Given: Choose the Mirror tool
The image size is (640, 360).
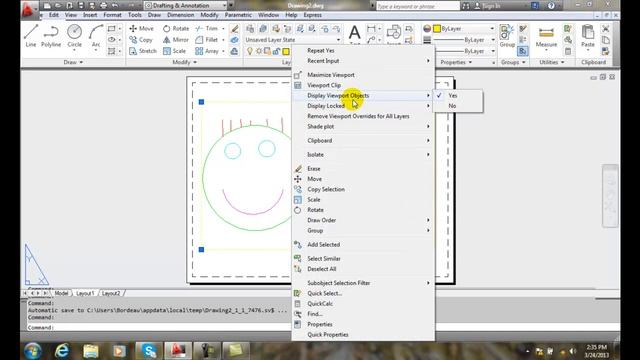Looking at the screenshot, I should [176, 40].
